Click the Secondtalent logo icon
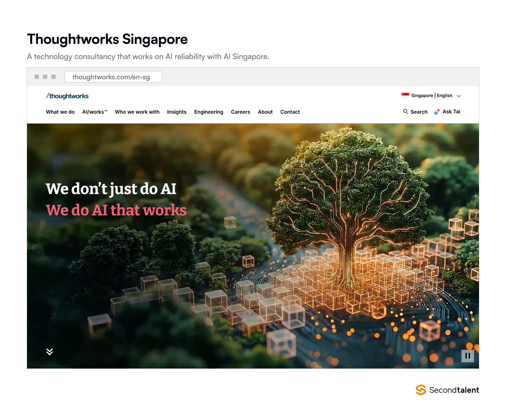506x420 pixels. click(x=421, y=390)
